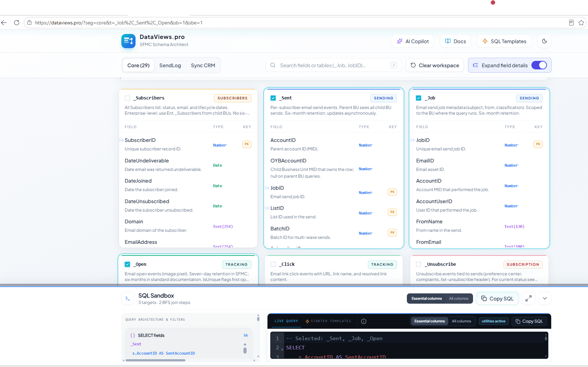Viewport: 588px width, 367px height.
Task: Click the code editor vertical scrollbar
Action: [x=546, y=338]
